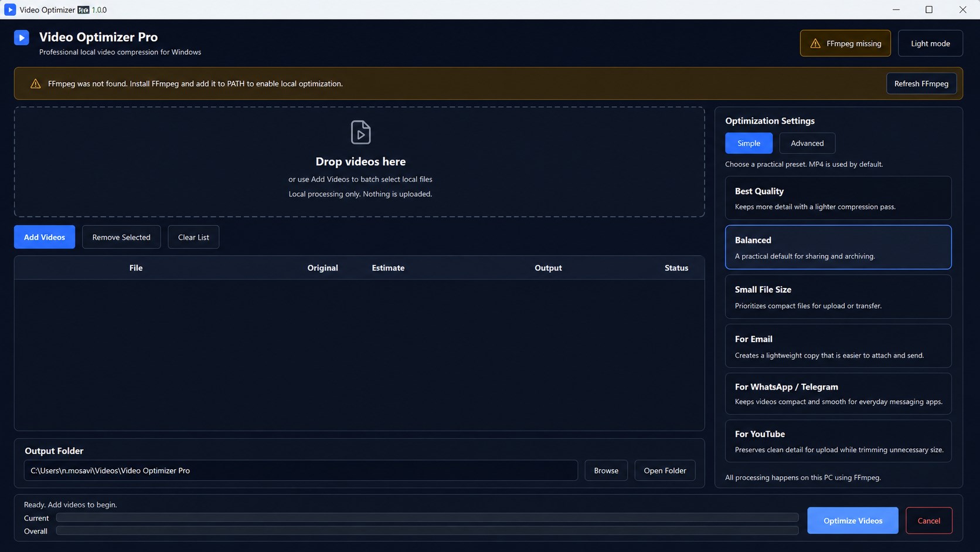
Task: Choose the For Email preset
Action: tap(838, 346)
